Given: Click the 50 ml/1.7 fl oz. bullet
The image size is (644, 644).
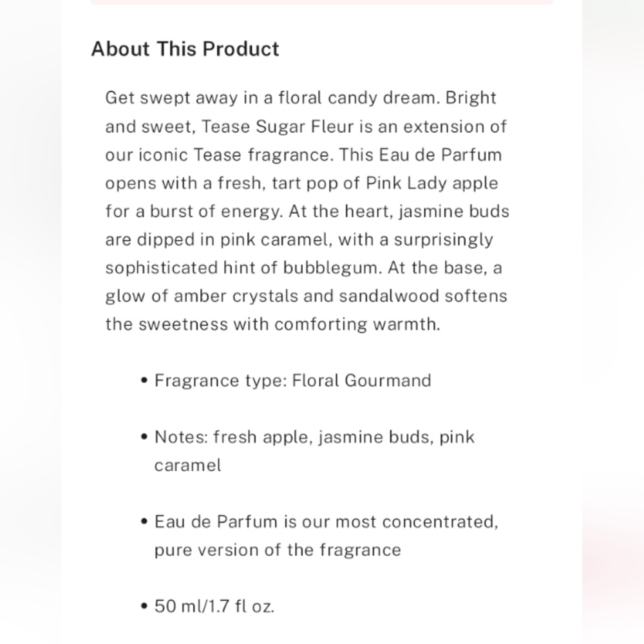Looking at the screenshot, I should point(214,606).
